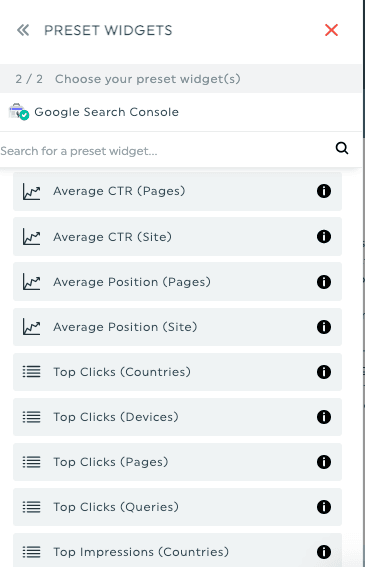The width and height of the screenshot is (365, 567).
Task: Select the Average CTR (Pages) widget
Action: [x=177, y=191]
